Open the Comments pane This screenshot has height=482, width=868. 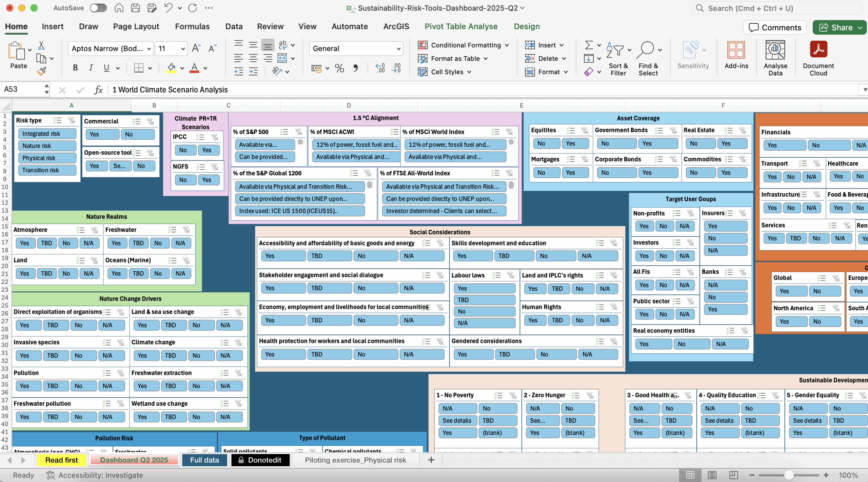[x=774, y=27]
